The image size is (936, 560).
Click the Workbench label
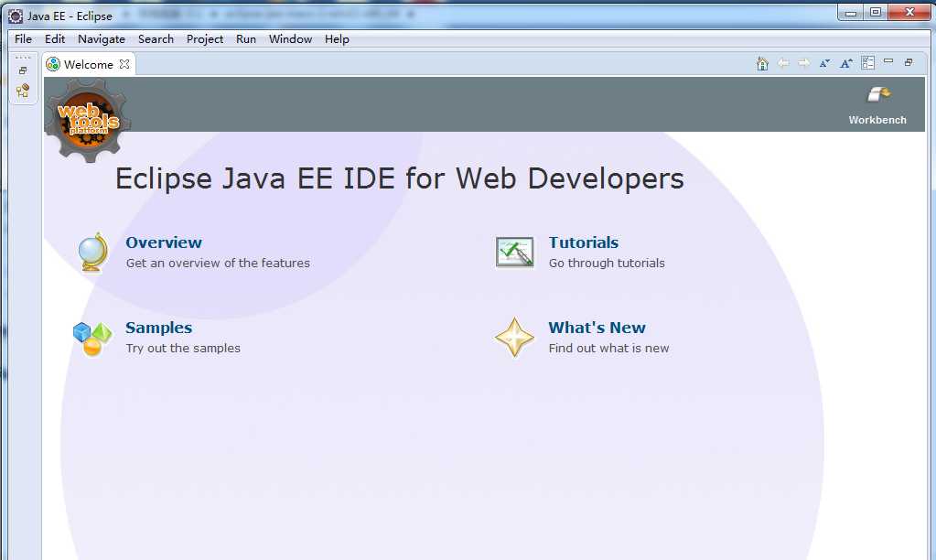[877, 119]
